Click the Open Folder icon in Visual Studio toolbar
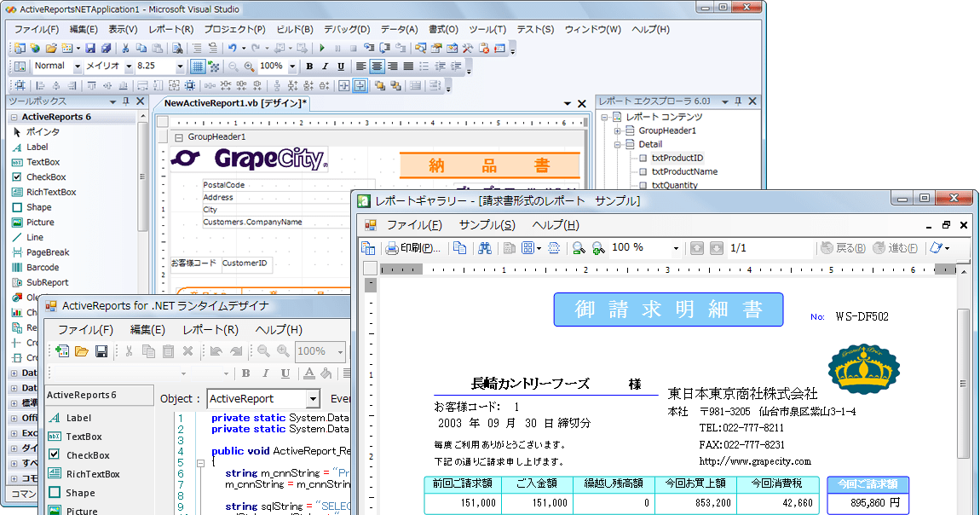980x515 pixels. tap(51, 48)
